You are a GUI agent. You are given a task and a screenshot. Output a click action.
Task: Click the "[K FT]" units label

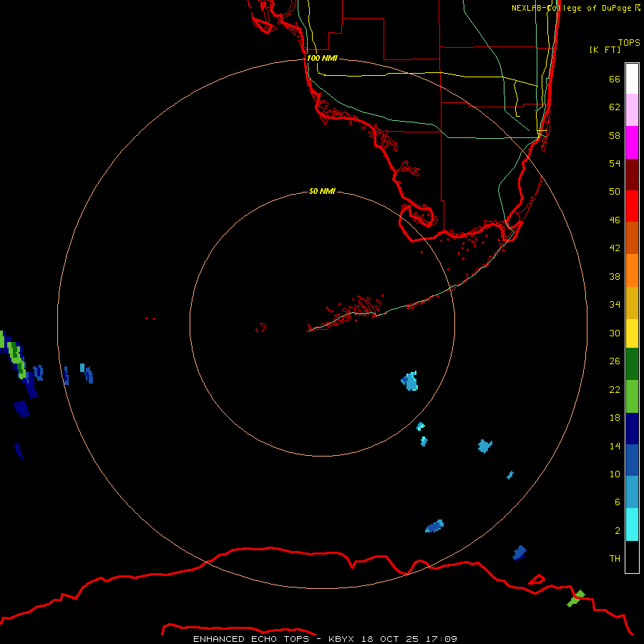[605, 49]
